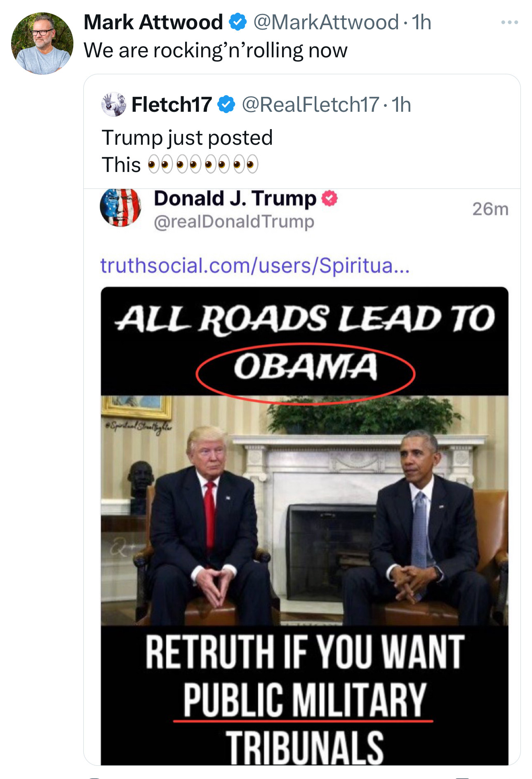Click the Fletch17 display name
The height and width of the screenshot is (779, 532).
point(172,105)
